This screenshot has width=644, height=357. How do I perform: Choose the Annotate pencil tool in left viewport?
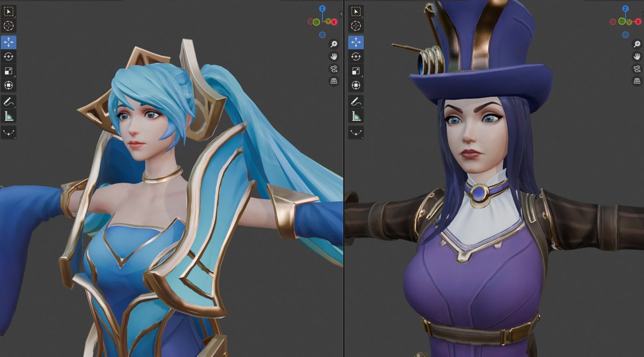tap(9, 101)
